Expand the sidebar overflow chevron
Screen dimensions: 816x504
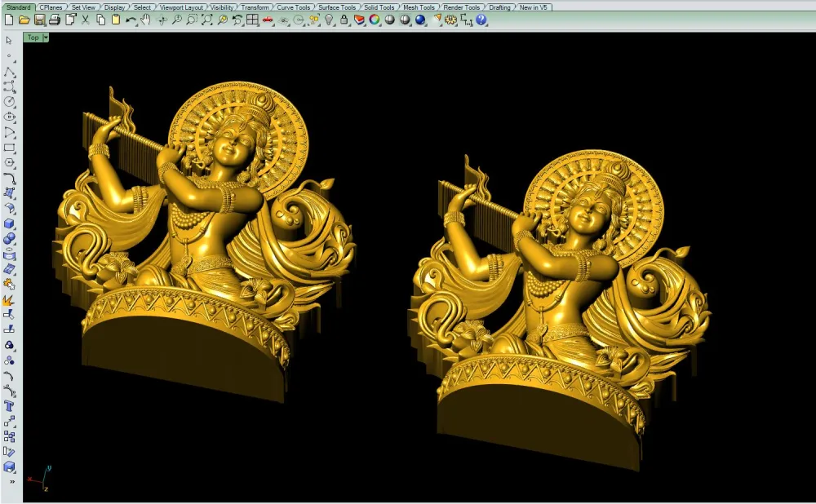click(x=12, y=482)
